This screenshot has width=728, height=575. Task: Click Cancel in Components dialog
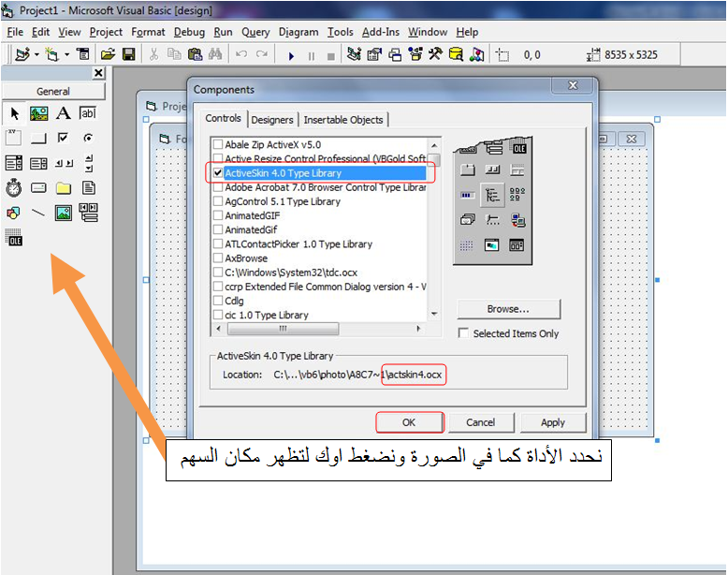click(481, 422)
